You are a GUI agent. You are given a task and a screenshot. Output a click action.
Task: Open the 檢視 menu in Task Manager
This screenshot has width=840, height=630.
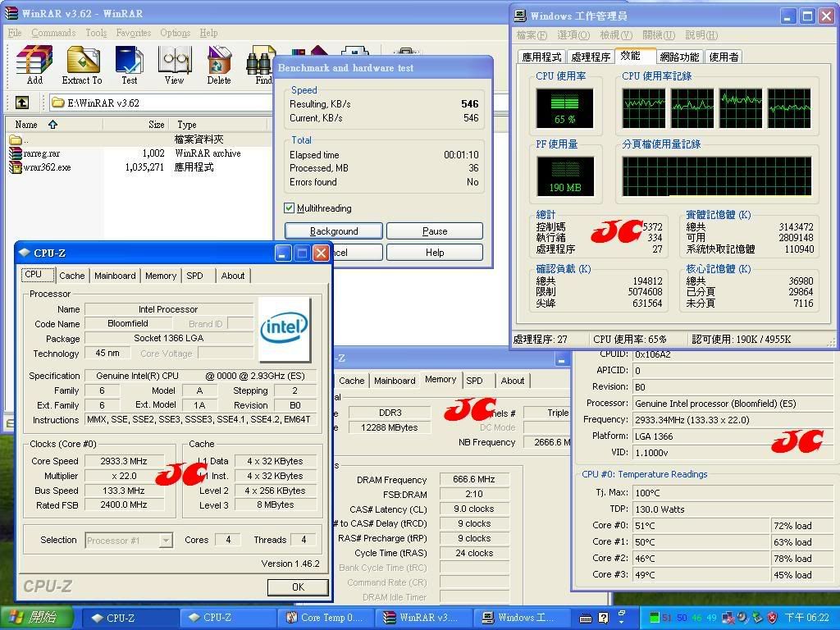tap(616, 34)
